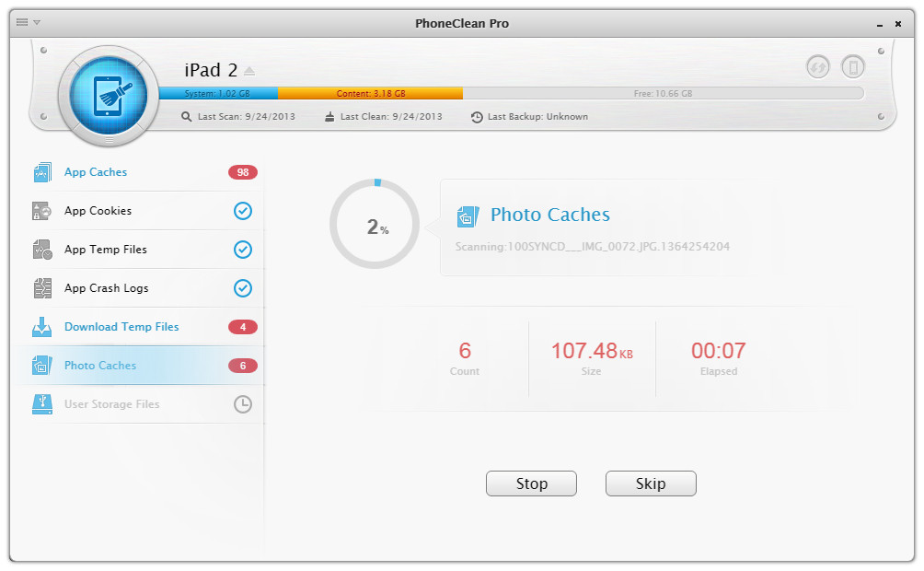Click the device info phone icon
This screenshot has height=571, width=924.
pos(853,66)
